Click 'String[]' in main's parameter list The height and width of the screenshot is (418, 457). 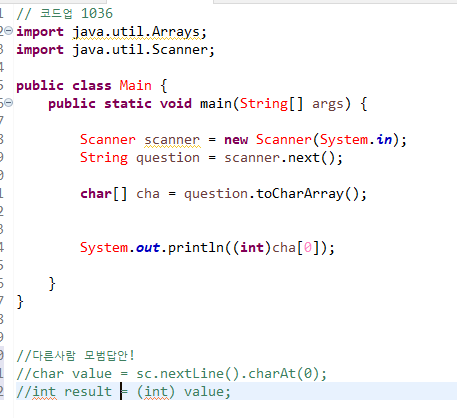(x=271, y=104)
